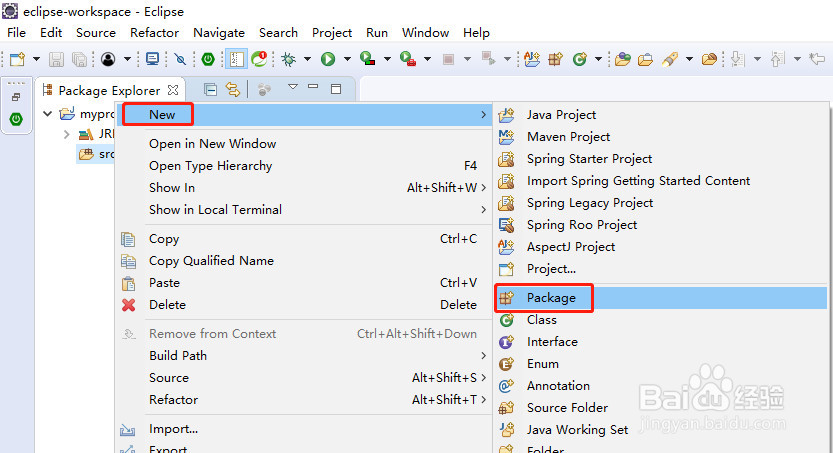Open the dropdown beside the user profile icon
This screenshot has width=833, height=453.
click(128, 59)
